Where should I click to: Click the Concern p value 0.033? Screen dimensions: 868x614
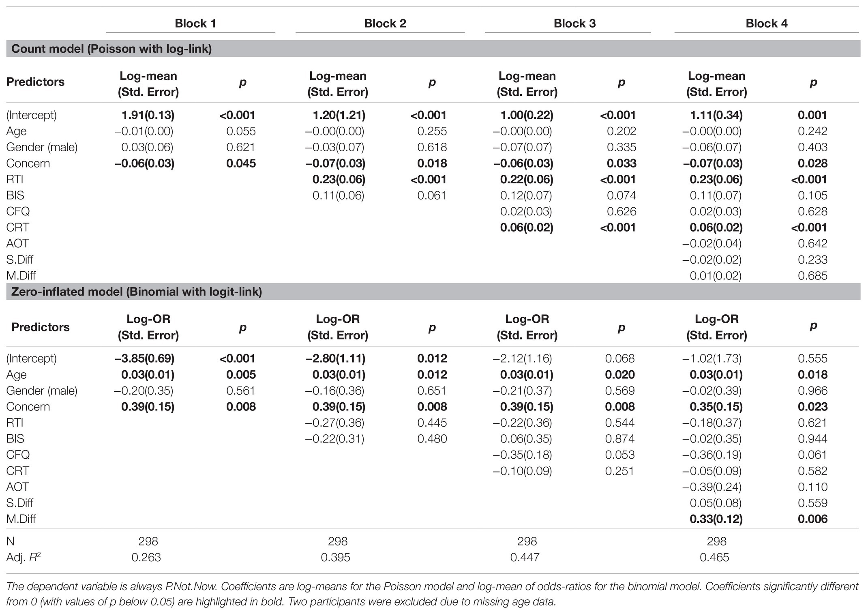(622, 163)
